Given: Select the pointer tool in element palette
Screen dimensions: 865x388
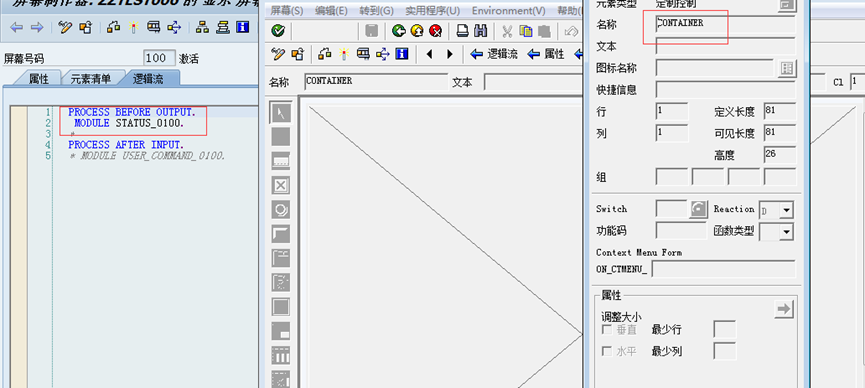Looking at the screenshot, I should [281, 113].
